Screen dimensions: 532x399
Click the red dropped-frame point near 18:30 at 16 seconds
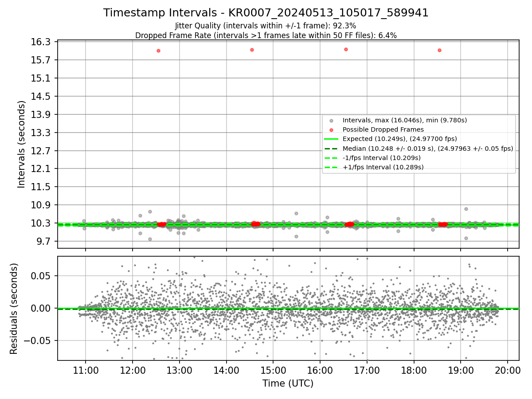click(x=439, y=50)
